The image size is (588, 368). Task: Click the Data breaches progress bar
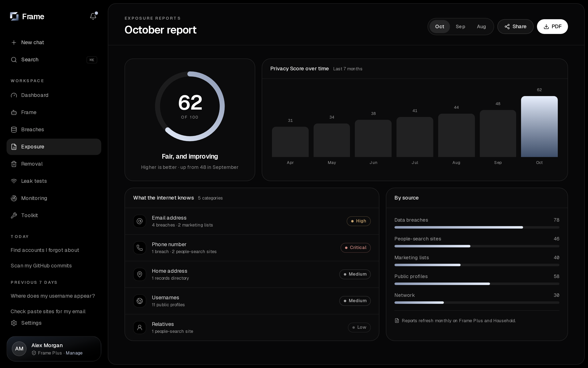477,227
